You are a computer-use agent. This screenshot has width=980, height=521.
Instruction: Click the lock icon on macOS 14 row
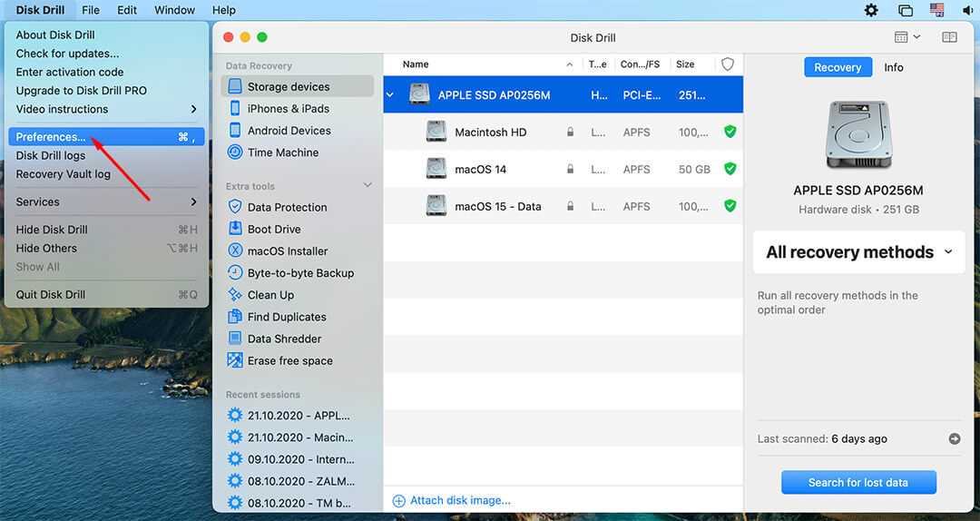coord(570,169)
